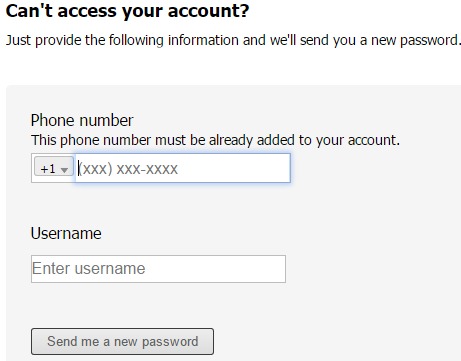Click the small gray dropdown arrow triangle
Screen dimensions: 461x361
[x=64, y=170]
